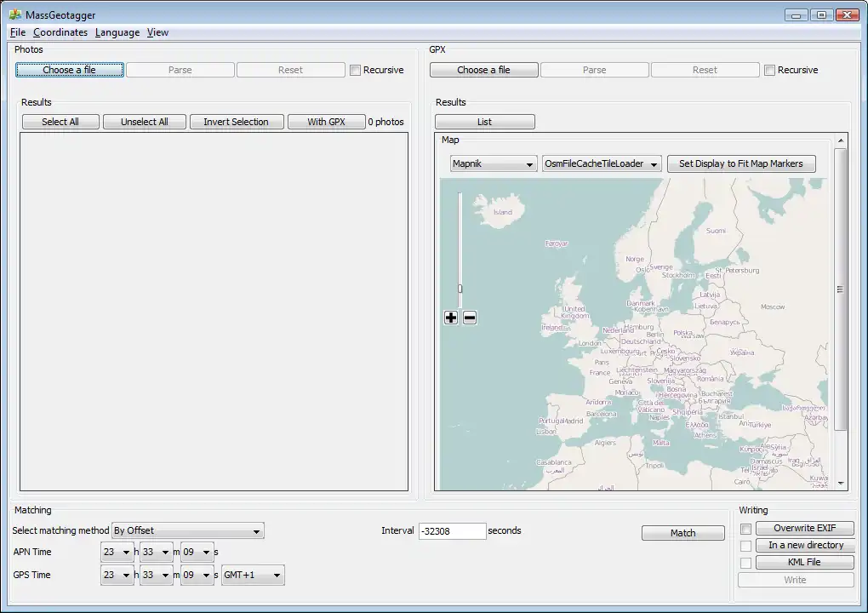This screenshot has height=613, width=868.
Task: Open the Mapnik map source dropdown
Action: (x=494, y=163)
